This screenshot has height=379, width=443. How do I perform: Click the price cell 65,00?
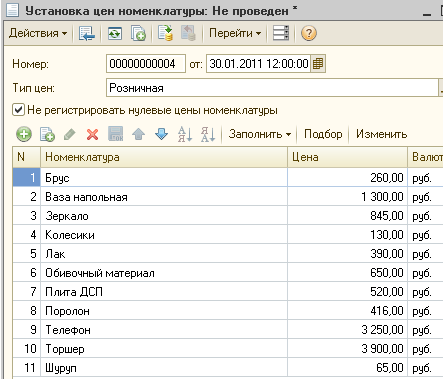(x=347, y=368)
